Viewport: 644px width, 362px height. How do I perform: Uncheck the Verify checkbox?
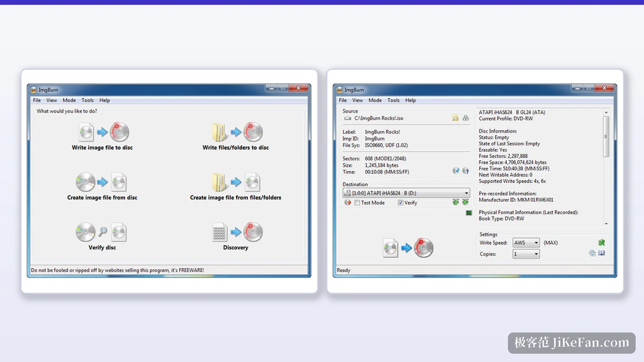pos(400,203)
